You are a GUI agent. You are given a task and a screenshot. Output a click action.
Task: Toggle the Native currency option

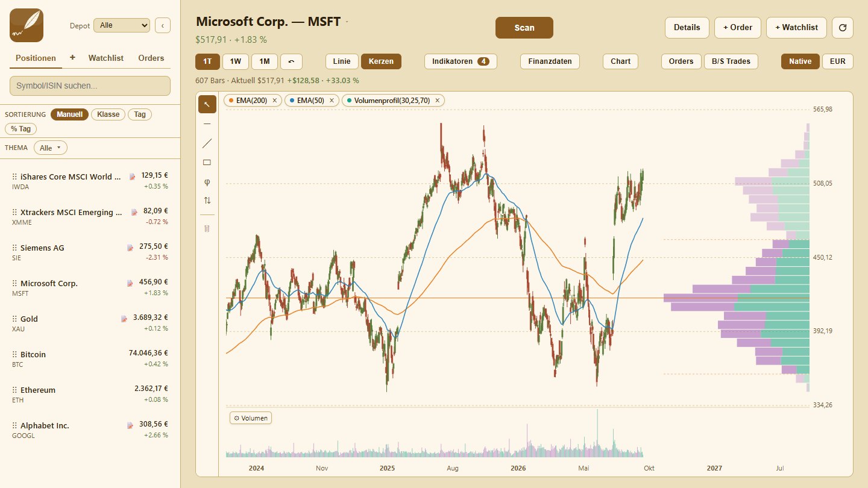point(800,61)
